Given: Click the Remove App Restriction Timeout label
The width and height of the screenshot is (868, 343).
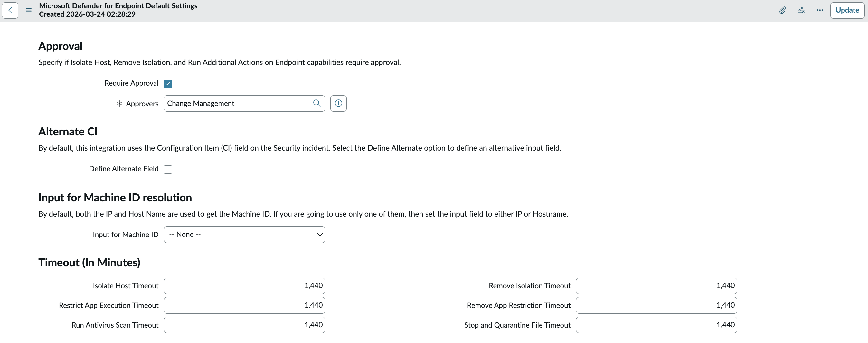Looking at the screenshot, I should point(519,305).
